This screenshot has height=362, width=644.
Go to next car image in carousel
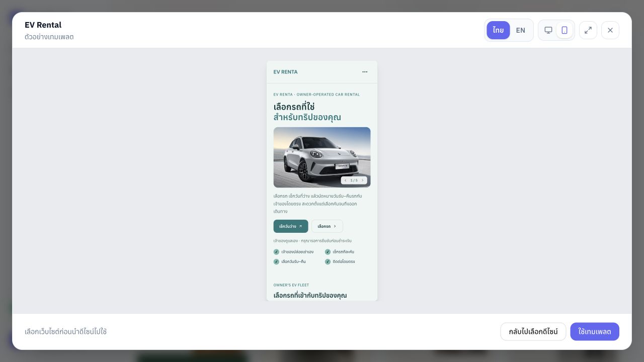[x=362, y=180]
